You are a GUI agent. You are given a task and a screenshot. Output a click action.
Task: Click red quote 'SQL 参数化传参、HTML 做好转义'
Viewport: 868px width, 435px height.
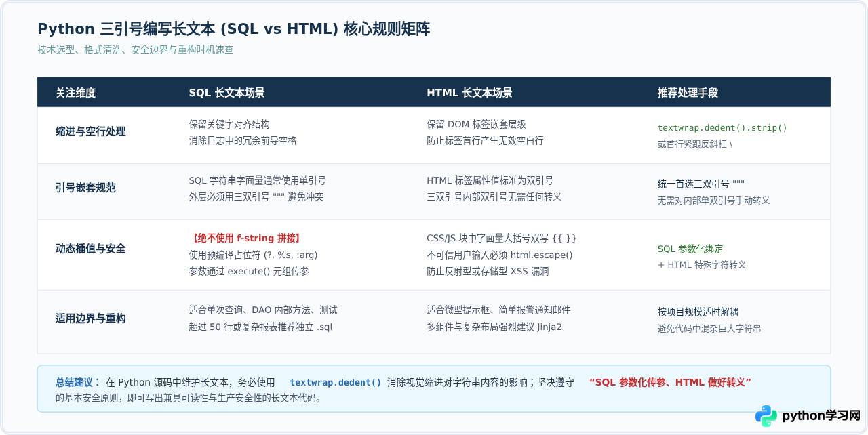pyautogui.click(x=670, y=382)
